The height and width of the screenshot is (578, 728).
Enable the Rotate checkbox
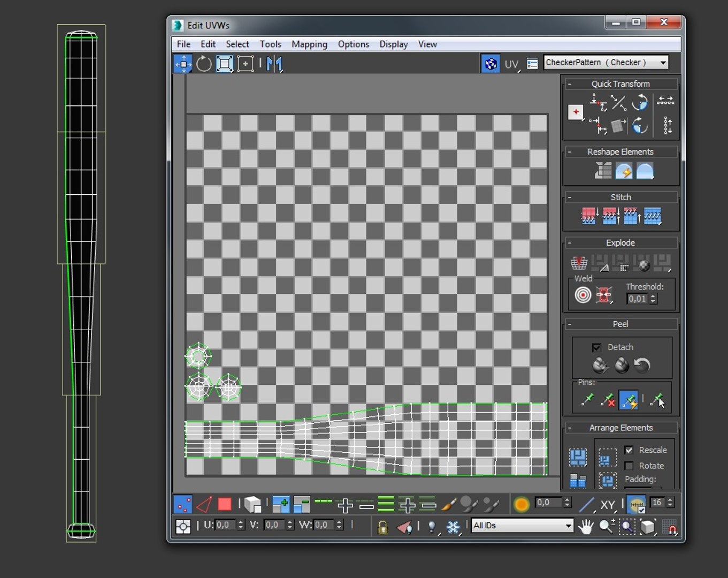pos(629,466)
